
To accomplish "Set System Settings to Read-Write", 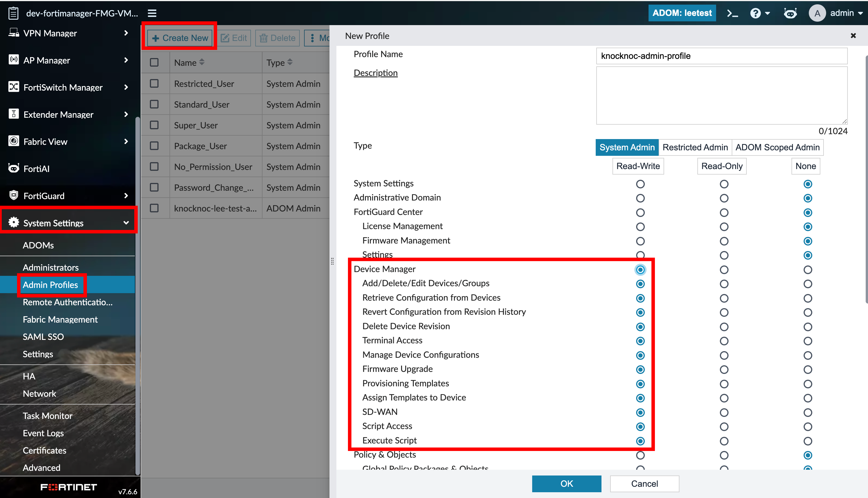I will click(x=640, y=184).
